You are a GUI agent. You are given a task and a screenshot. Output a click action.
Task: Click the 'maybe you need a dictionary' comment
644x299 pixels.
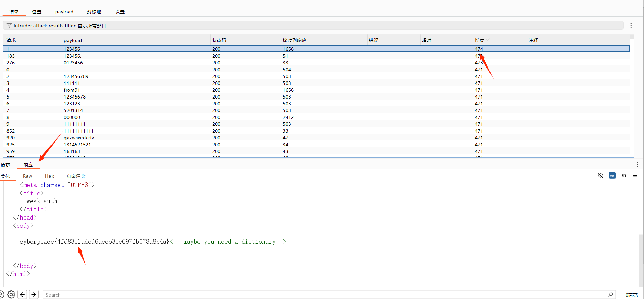tap(228, 242)
